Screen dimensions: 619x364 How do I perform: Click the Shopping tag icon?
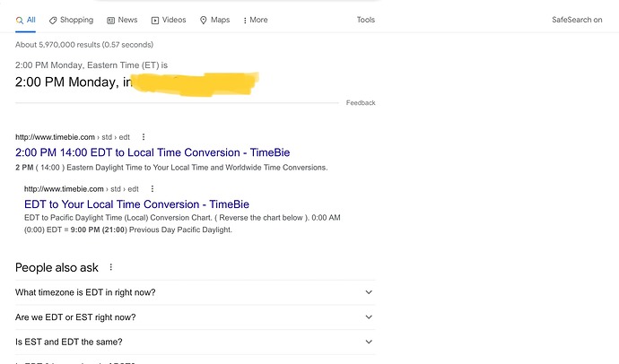pyautogui.click(x=54, y=20)
